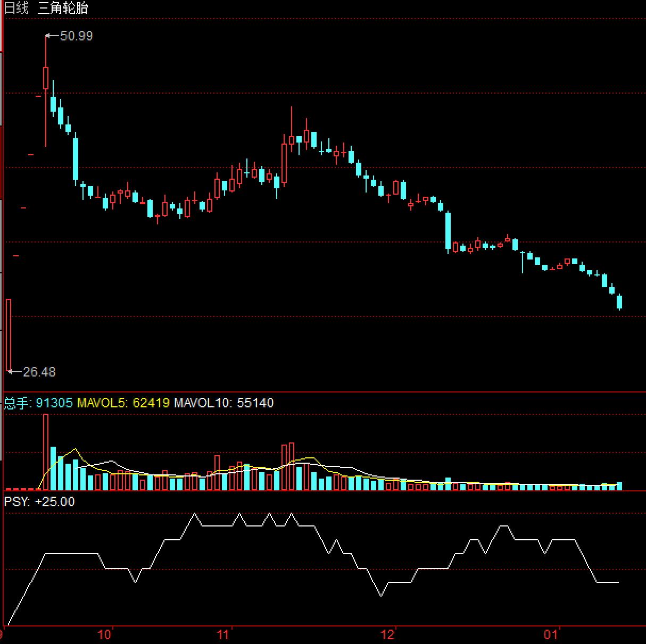Click the lowest December trough of PSY line
The width and height of the screenshot is (646, 644).
coord(381,596)
